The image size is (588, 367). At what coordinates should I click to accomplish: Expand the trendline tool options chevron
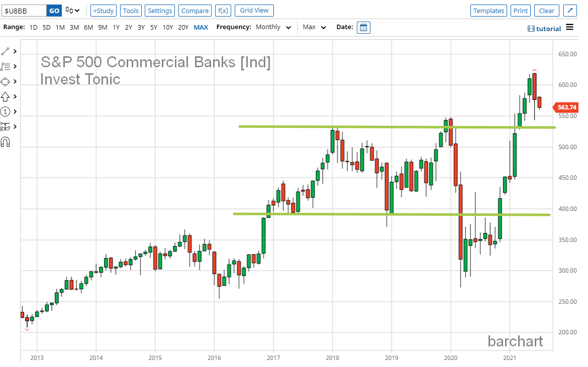point(14,51)
